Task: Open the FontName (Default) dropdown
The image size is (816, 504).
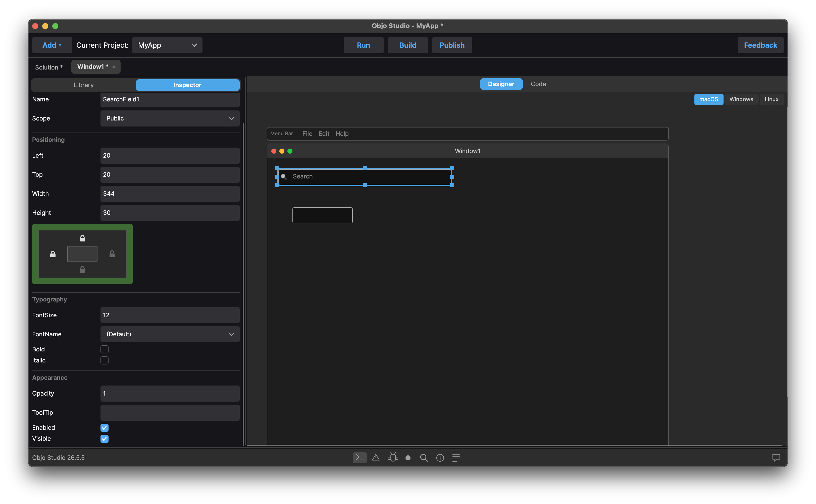Action: [170, 334]
